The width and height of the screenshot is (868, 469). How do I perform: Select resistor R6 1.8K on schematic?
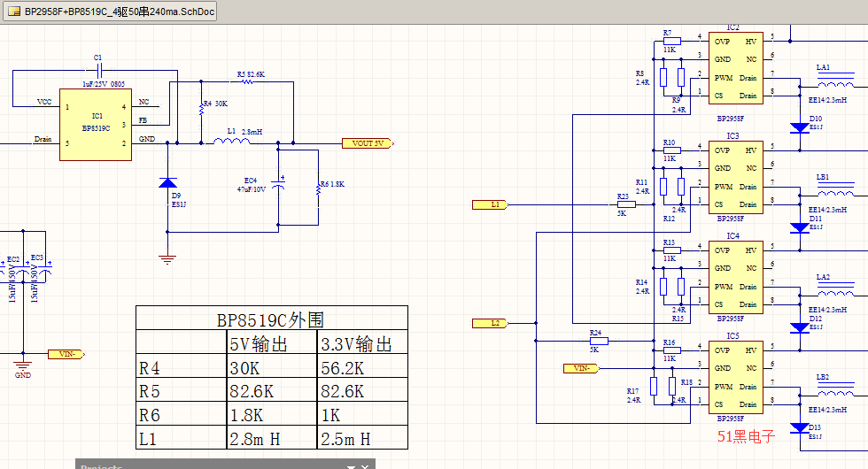click(318, 189)
